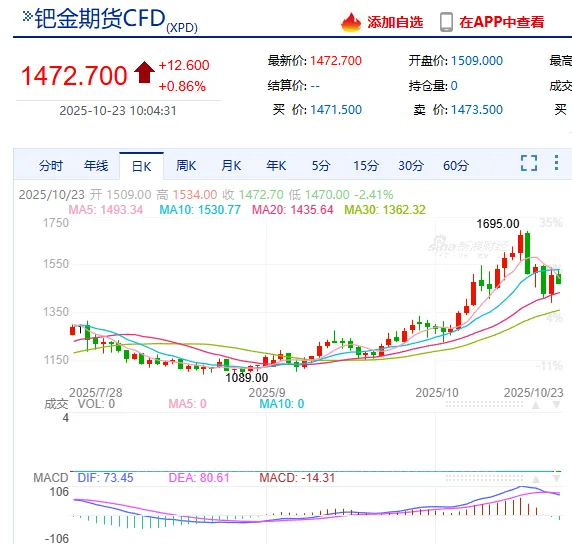Click the down triangle in the MACD panel

[557, 479]
